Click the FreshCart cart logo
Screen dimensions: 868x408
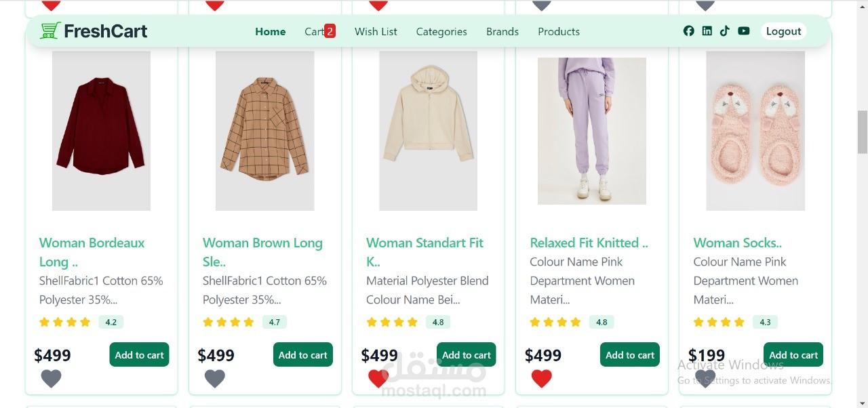(50, 31)
